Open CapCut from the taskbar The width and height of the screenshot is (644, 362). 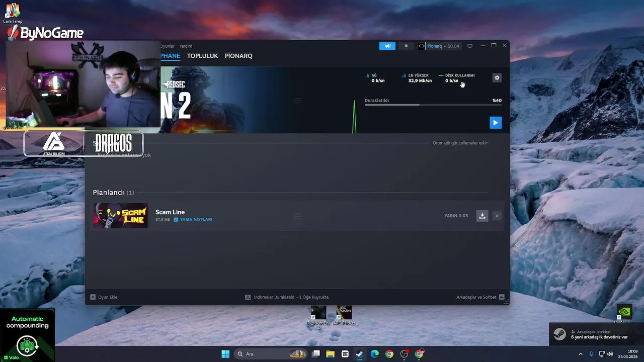(345, 354)
